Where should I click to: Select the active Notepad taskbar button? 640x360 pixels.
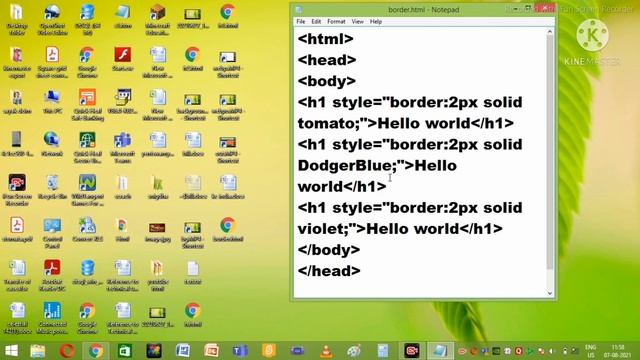440,351
